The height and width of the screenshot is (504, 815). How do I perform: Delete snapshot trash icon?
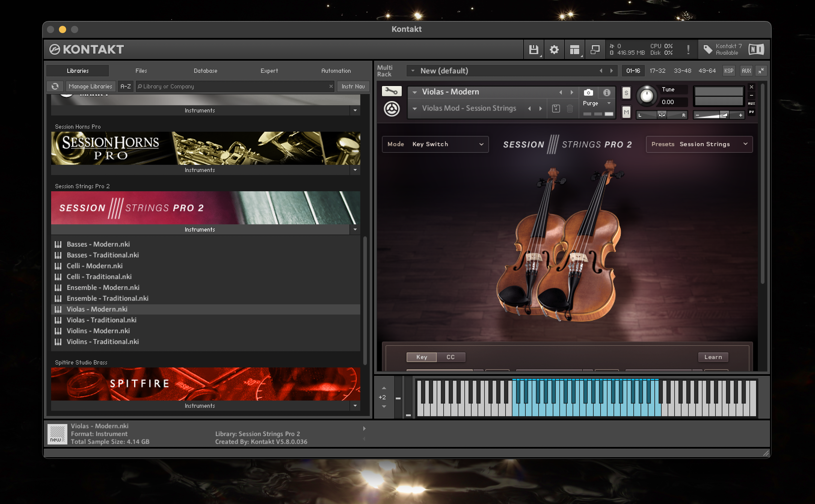tap(570, 108)
